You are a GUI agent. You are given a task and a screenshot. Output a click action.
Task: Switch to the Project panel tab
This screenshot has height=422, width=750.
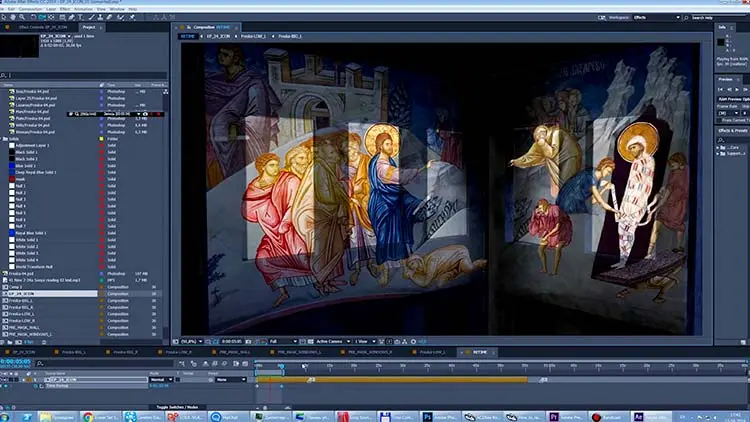point(89,27)
